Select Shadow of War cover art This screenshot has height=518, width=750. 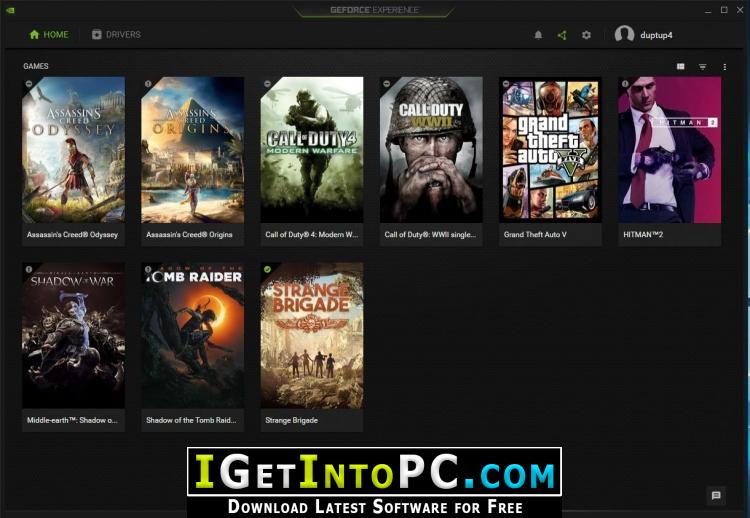click(x=73, y=335)
